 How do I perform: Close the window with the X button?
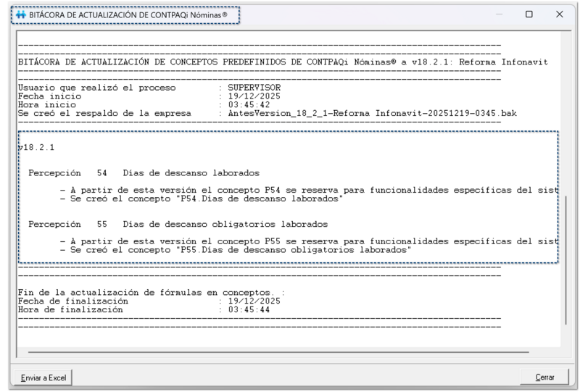(x=559, y=14)
